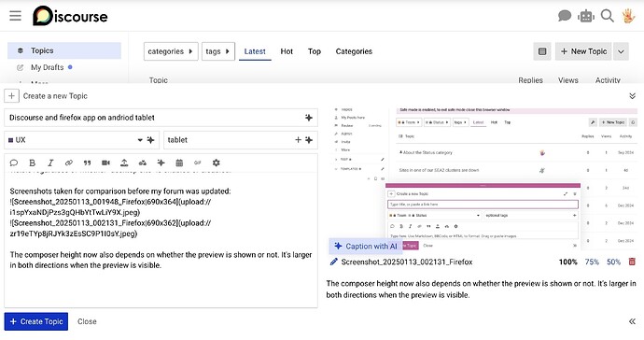This screenshot has height=340, width=644.
Task: Click the video camera toolbar icon
Action: pos(105,163)
